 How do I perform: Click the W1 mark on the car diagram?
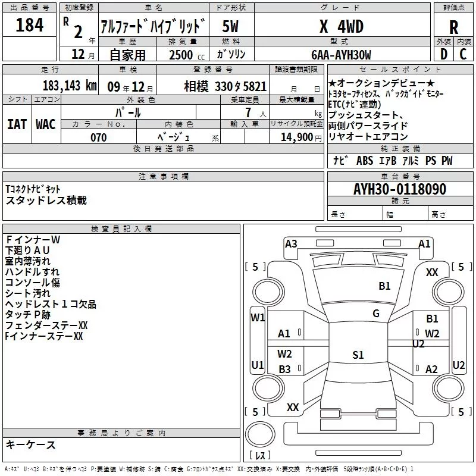(x=258, y=318)
